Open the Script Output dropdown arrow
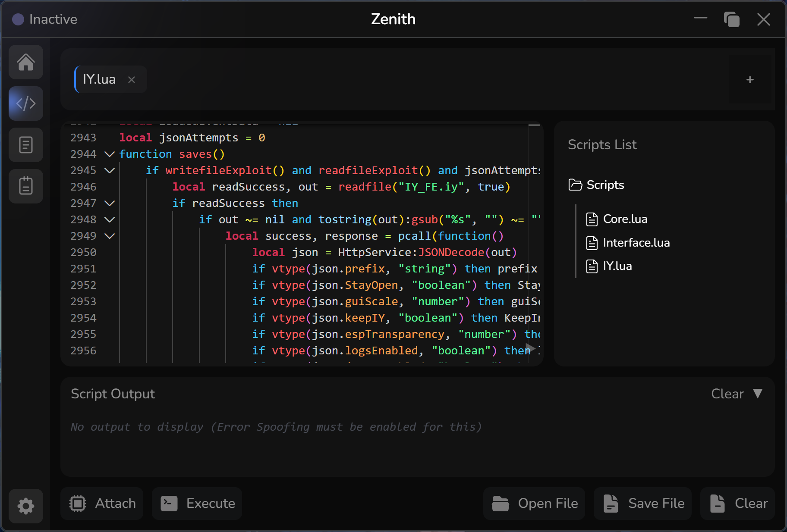This screenshot has height=532, width=787. (x=758, y=393)
